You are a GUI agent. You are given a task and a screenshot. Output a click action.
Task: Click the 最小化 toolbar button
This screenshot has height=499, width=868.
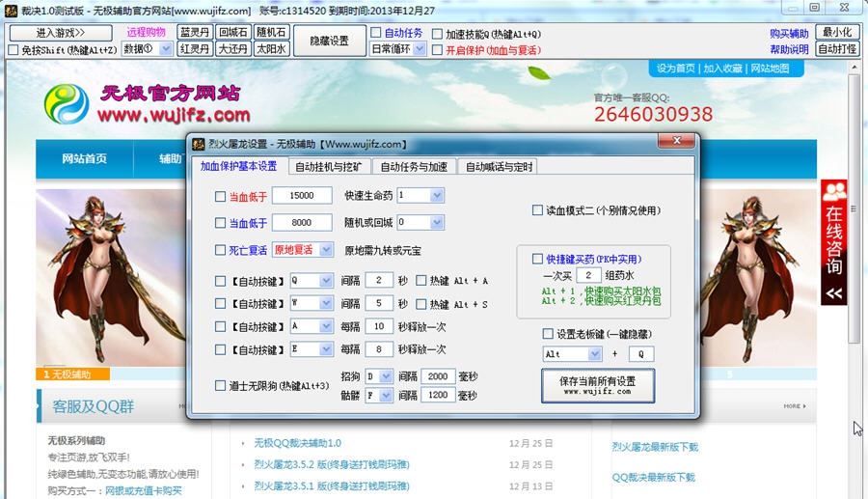[x=837, y=32]
